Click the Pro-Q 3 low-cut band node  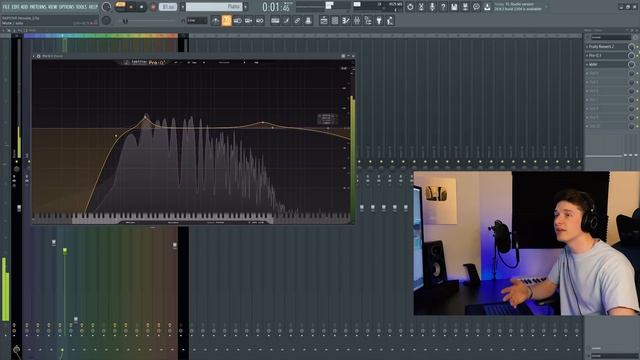(116, 136)
